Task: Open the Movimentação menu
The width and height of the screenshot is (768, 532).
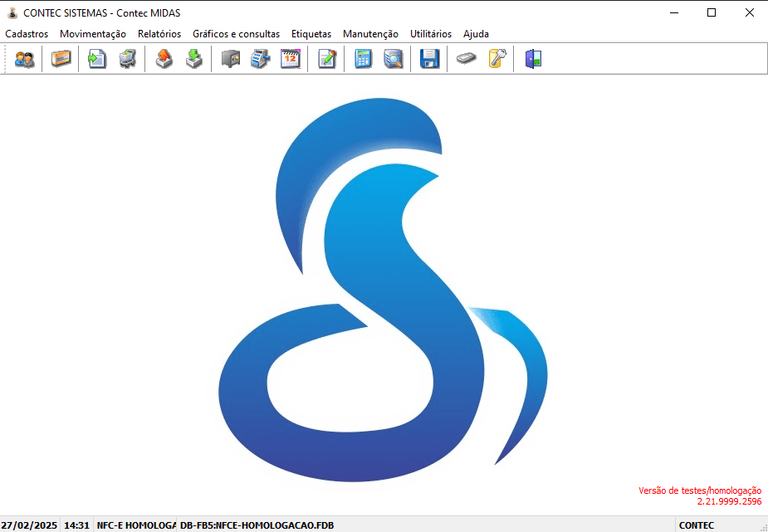Action: [93, 34]
